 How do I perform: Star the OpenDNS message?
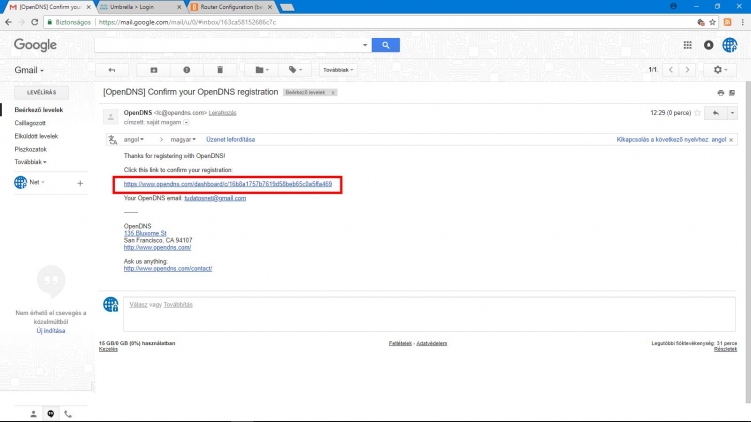[697, 113]
